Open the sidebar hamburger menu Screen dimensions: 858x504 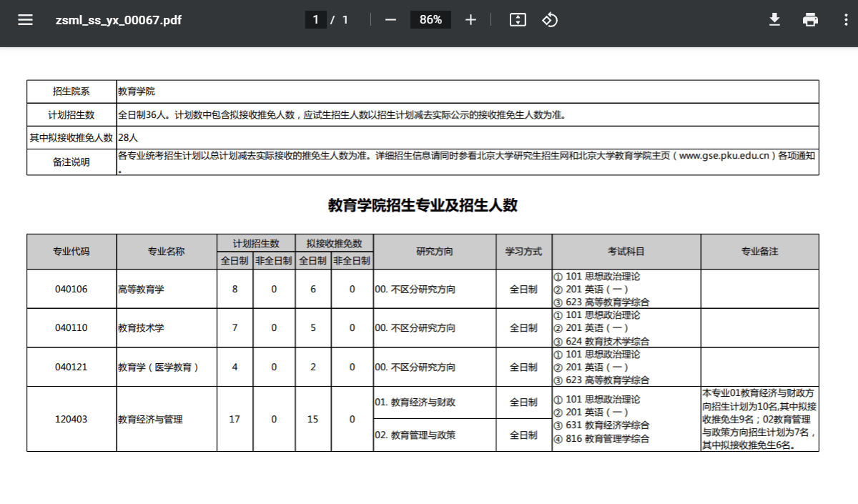pos(26,20)
